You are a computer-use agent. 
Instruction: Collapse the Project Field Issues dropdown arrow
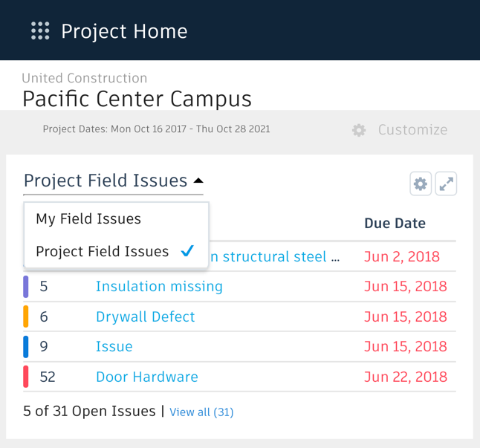[198, 181]
